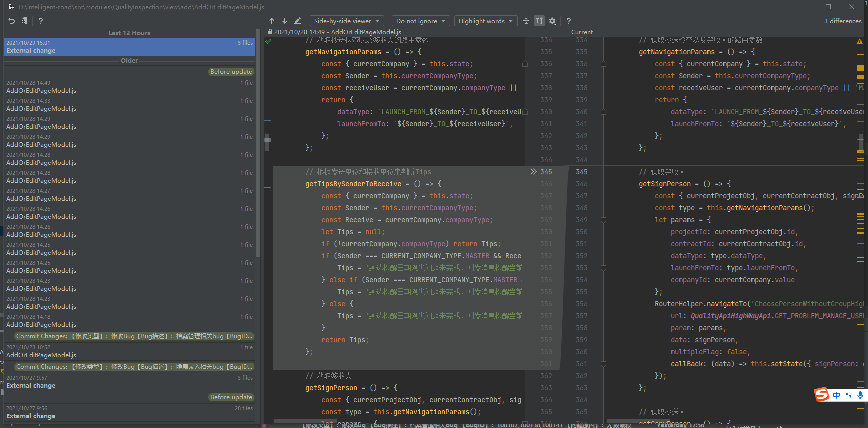Screen dimensions: 868x428
Task: Click getTipsBySenderToReceive in left pane
Action: click(353, 184)
